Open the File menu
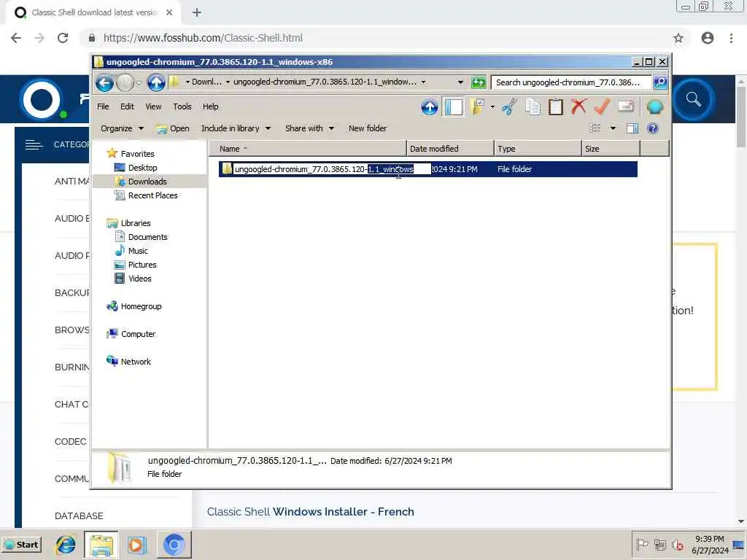747x560 pixels. (x=103, y=106)
